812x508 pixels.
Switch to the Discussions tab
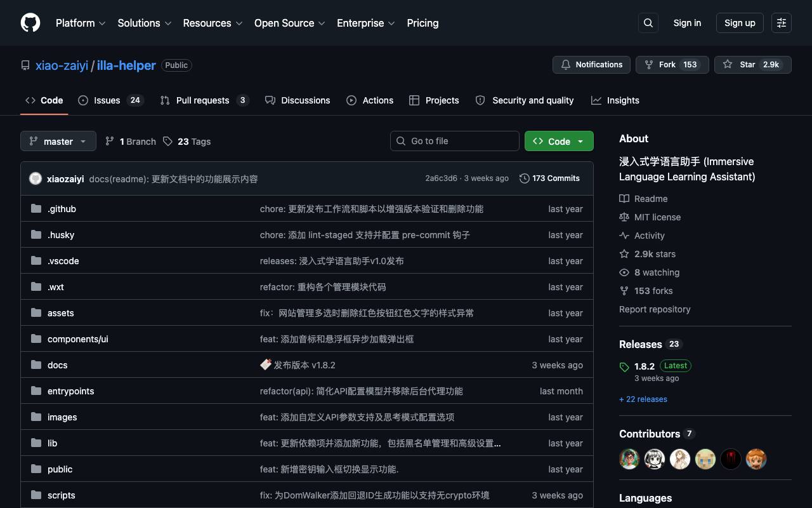(x=298, y=100)
